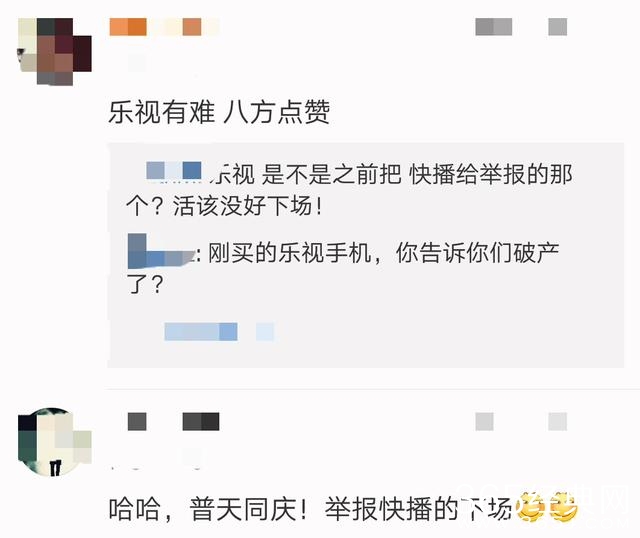This screenshot has height=538, width=640.
Task: Open the blue username before 乐视 是不是之前把
Action: point(174,171)
